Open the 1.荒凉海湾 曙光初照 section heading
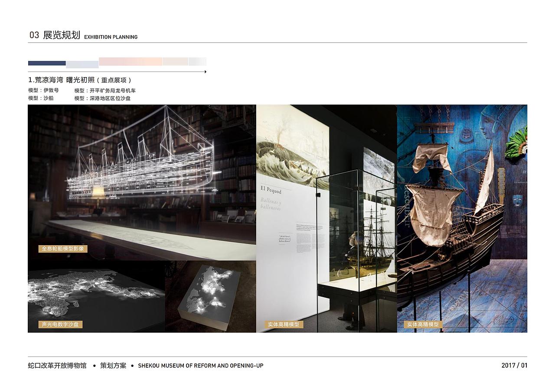Viewport: 555px width, 392px height. pyautogui.click(x=80, y=80)
